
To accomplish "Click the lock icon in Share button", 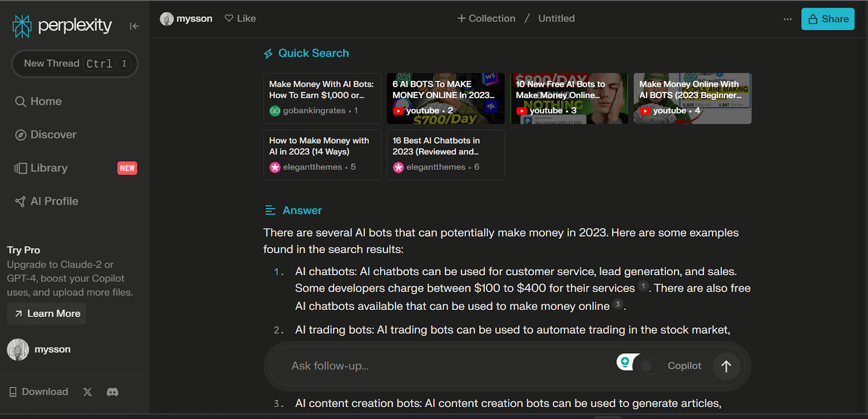I will [x=813, y=19].
